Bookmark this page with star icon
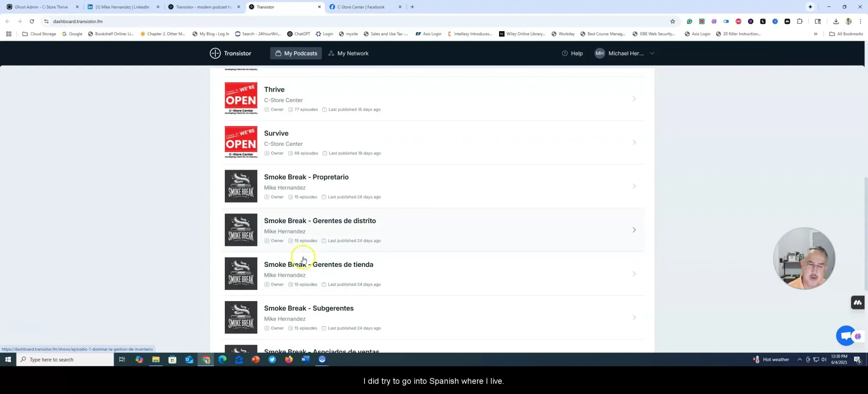The image size is (868, 394). (x=673, y=21)
